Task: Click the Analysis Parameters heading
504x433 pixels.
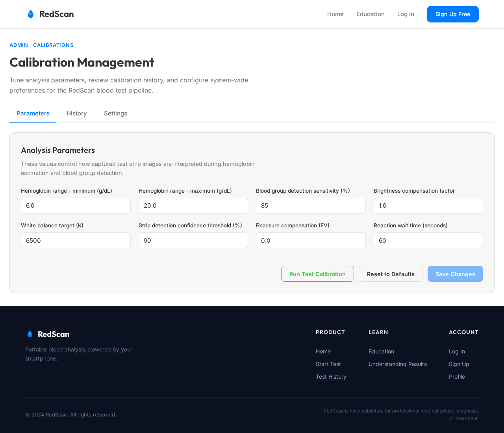Action: (58, 150)
